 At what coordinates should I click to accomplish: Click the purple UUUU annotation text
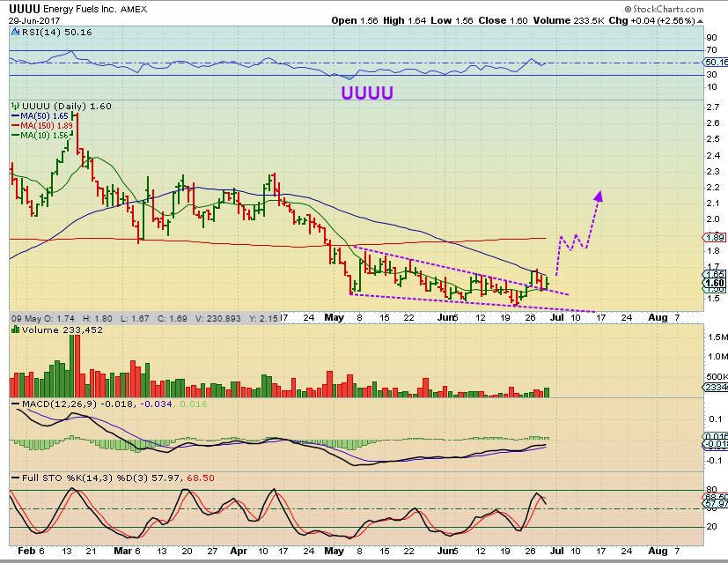pyautogui.click(x=367, y=93)
